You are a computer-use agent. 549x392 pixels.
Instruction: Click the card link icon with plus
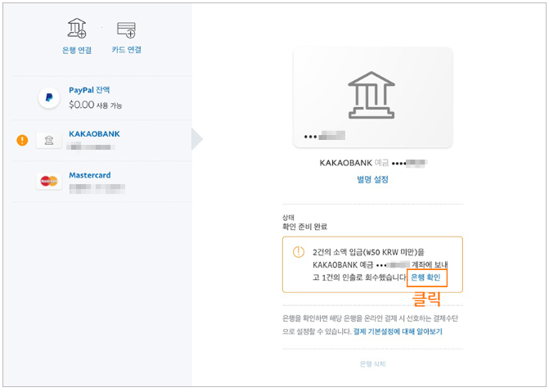tap(126, 29)
